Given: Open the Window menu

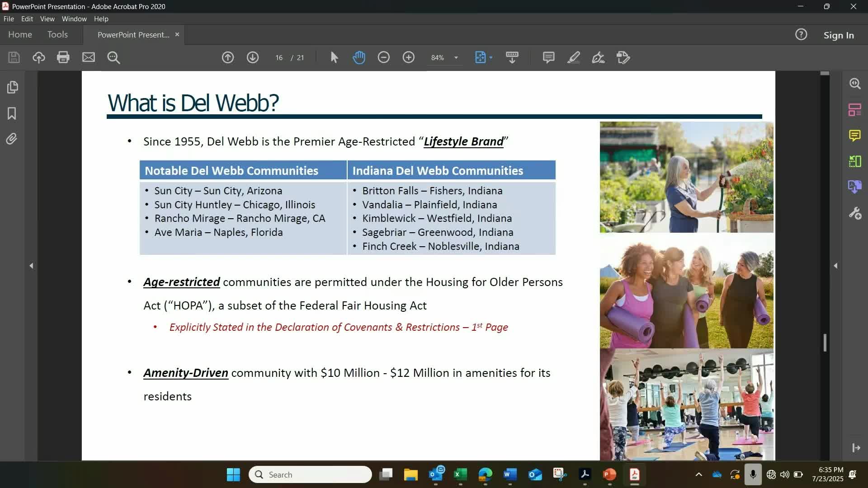Looking at the screenshot, I should click(74, 19).
